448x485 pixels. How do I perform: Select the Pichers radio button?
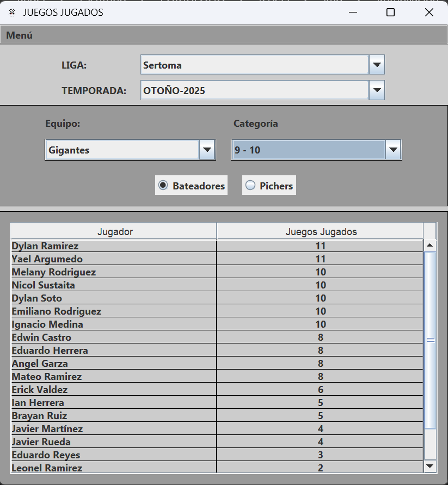[250, 186]
